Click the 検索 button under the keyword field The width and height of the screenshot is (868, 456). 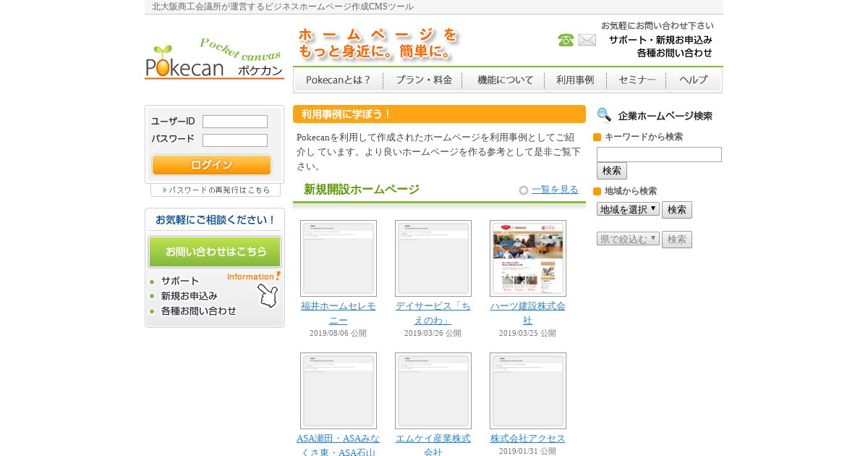pyautogui.click(x=612, y=171)
